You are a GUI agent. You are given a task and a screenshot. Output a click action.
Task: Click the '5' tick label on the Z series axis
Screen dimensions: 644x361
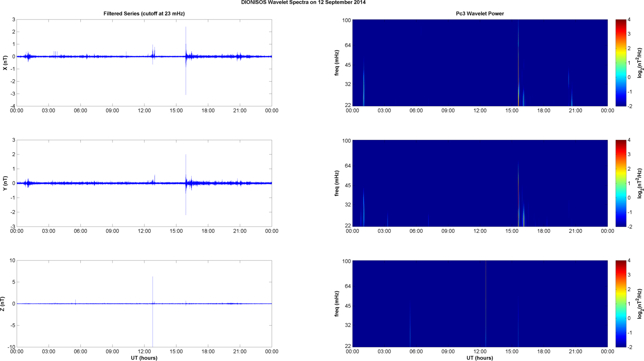coord(14,282)
